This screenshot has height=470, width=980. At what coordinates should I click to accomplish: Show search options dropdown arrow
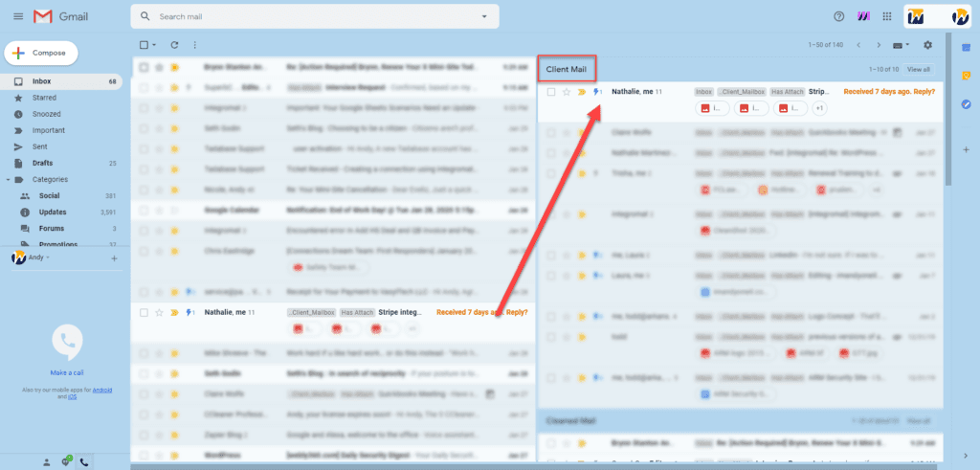point(485,16)
